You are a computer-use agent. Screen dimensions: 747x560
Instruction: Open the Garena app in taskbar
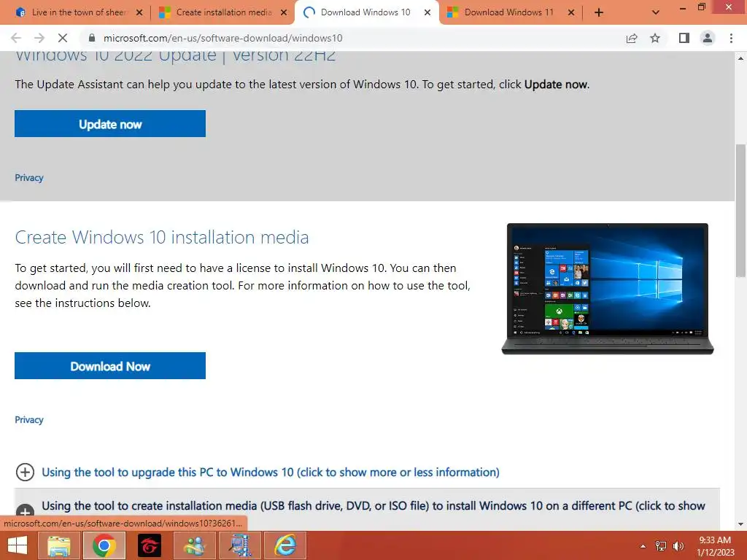[x=150, y=545]
